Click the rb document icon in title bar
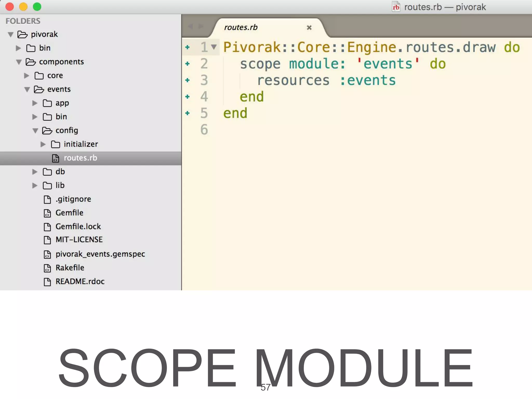This screenshot has height=399, width=532. (x=396, y=7)
